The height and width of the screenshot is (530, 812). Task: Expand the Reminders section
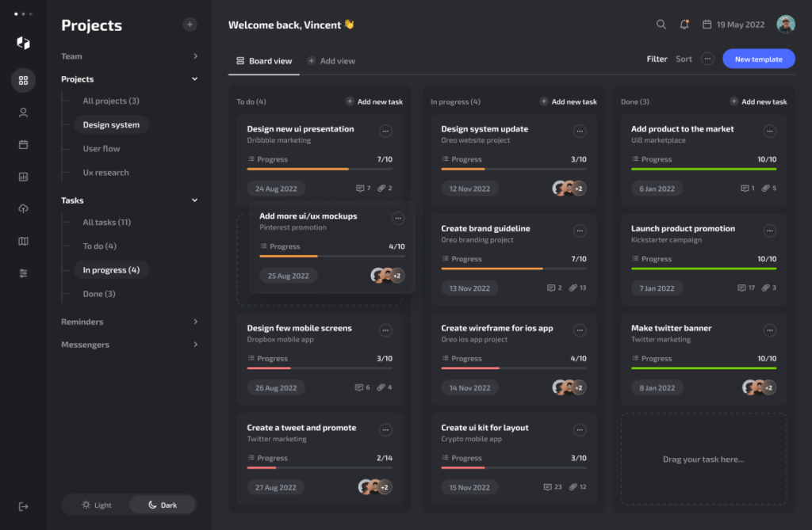(x=195, y=322)
